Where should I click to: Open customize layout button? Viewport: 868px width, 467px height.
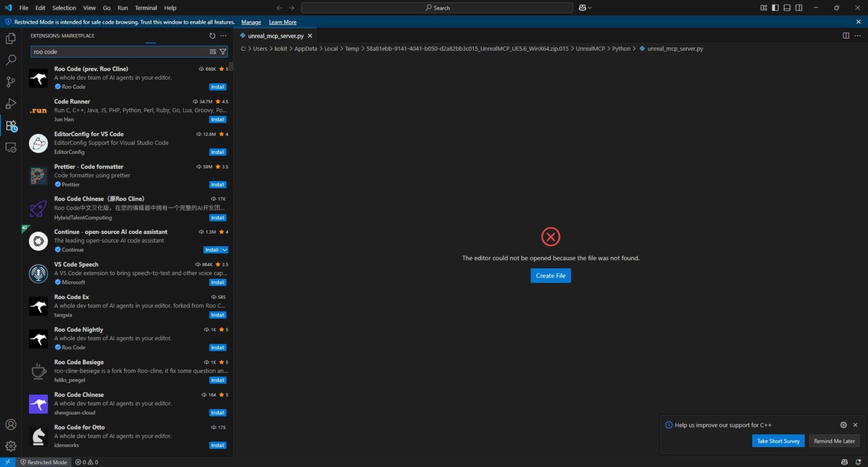pos(763,8)
